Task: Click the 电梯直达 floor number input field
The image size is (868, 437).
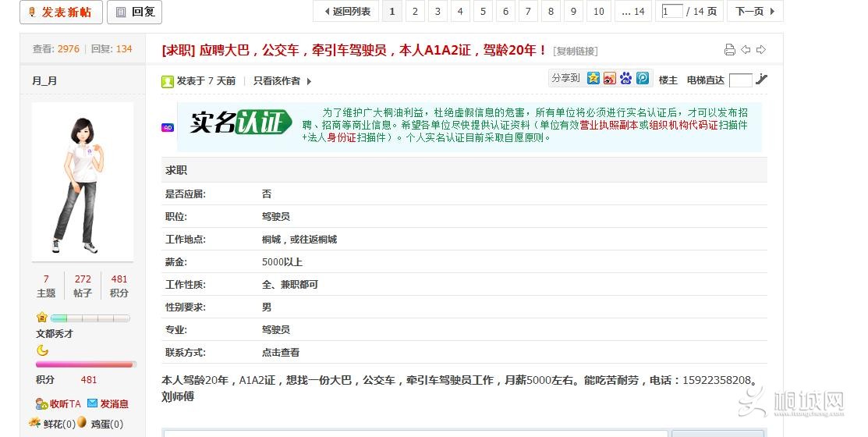Action: 740,80
